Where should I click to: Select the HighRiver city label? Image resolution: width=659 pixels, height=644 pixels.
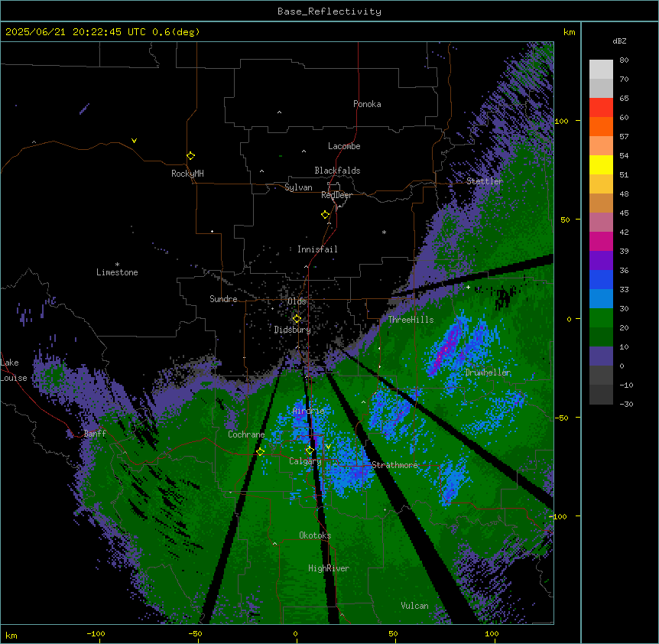coord(329,568)
